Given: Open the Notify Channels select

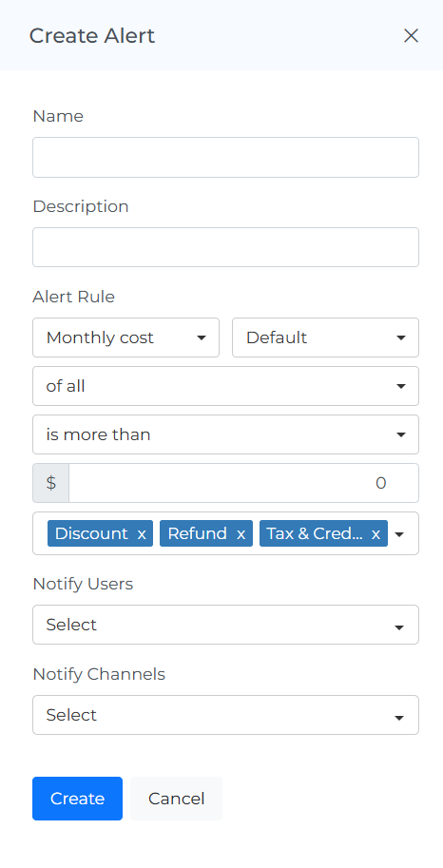Looking at the screenshot, I should point(226,715).
